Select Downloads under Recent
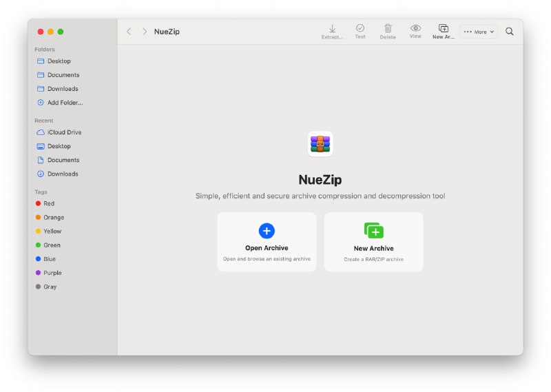Viewport: 551px width, 392px height. click(63, 174)
